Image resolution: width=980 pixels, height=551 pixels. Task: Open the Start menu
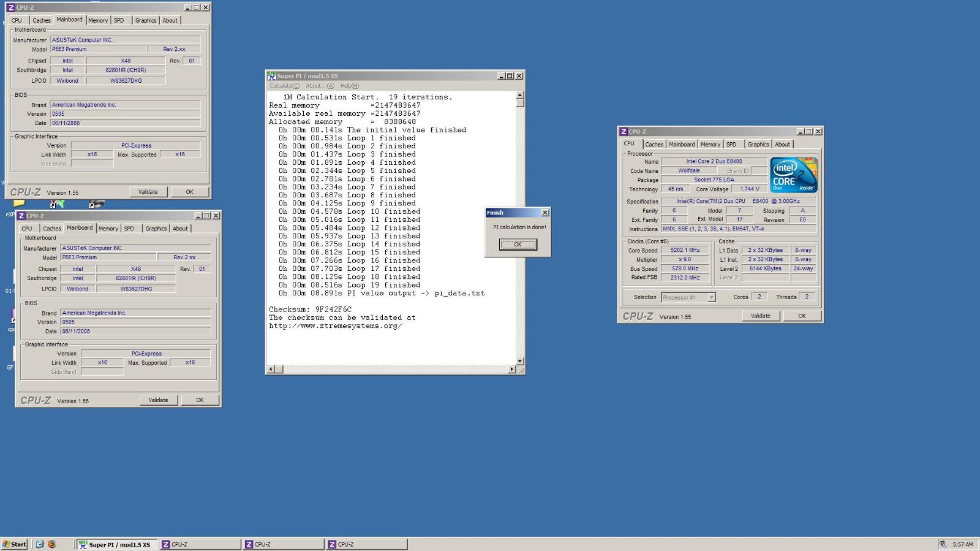14,544
